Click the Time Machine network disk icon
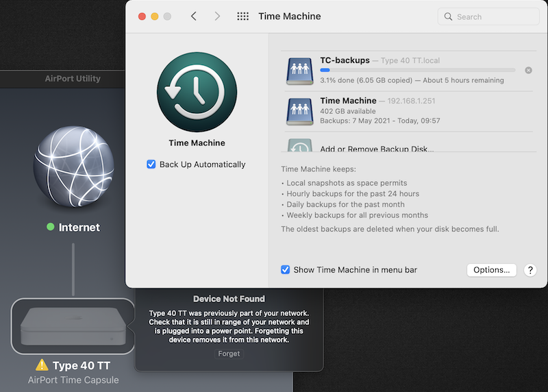The height and width of the screenshot is (392, 548). [299, 112]
